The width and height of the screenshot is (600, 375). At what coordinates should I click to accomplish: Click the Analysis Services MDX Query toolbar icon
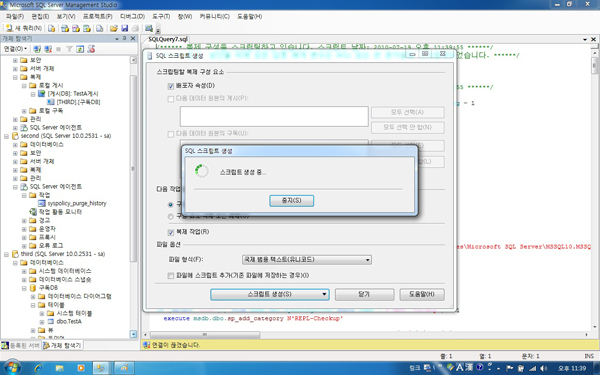65,28
